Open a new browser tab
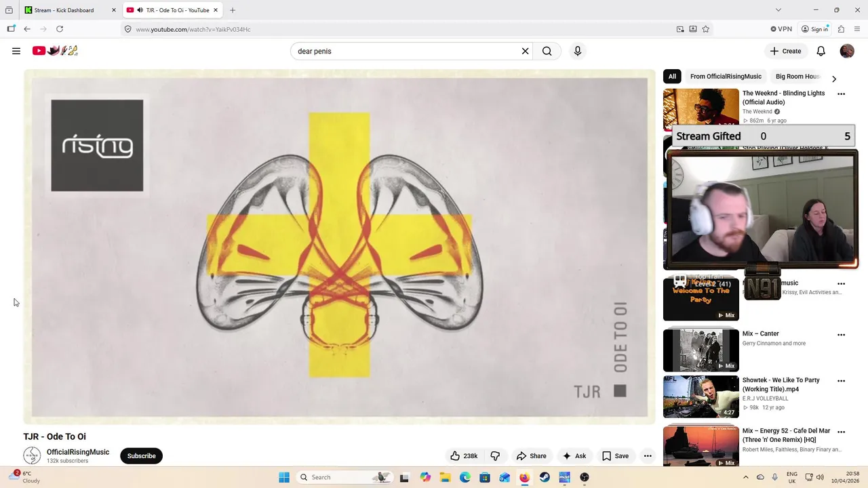Image resolution: width=868 pixels, height=488 pixels. click(x=233, y=10)
